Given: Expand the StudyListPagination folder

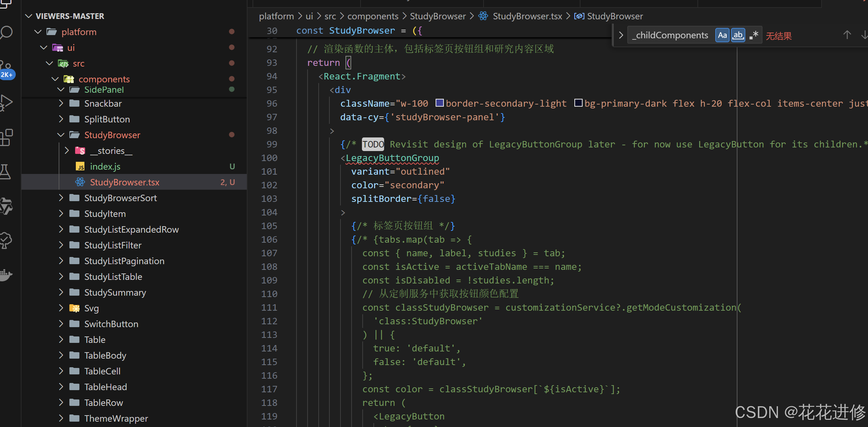Looking at the screenshot, I should [61, 261].
